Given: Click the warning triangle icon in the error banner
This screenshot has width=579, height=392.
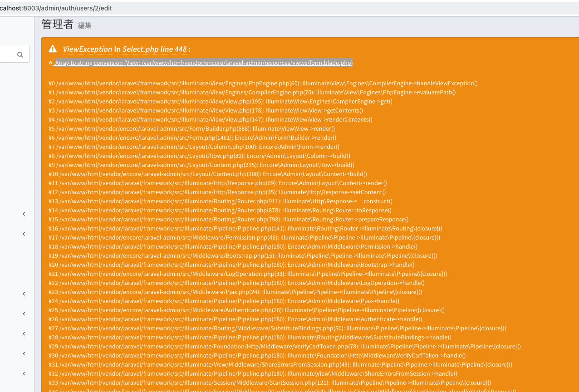Looking at the screenshot, I should coord(53,48).
